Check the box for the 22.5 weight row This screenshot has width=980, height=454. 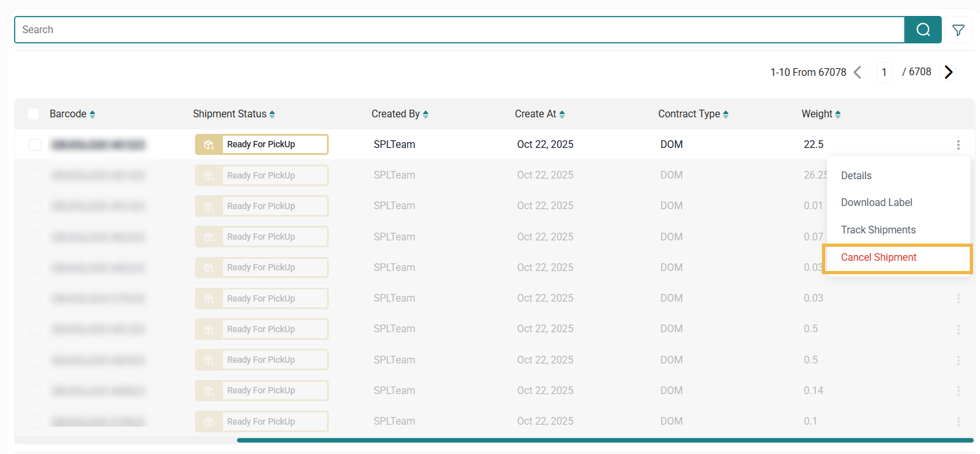(x=36, y=145)
